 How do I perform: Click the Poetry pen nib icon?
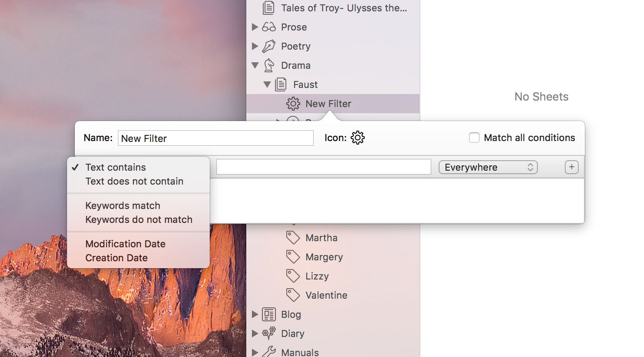[269, 46]
